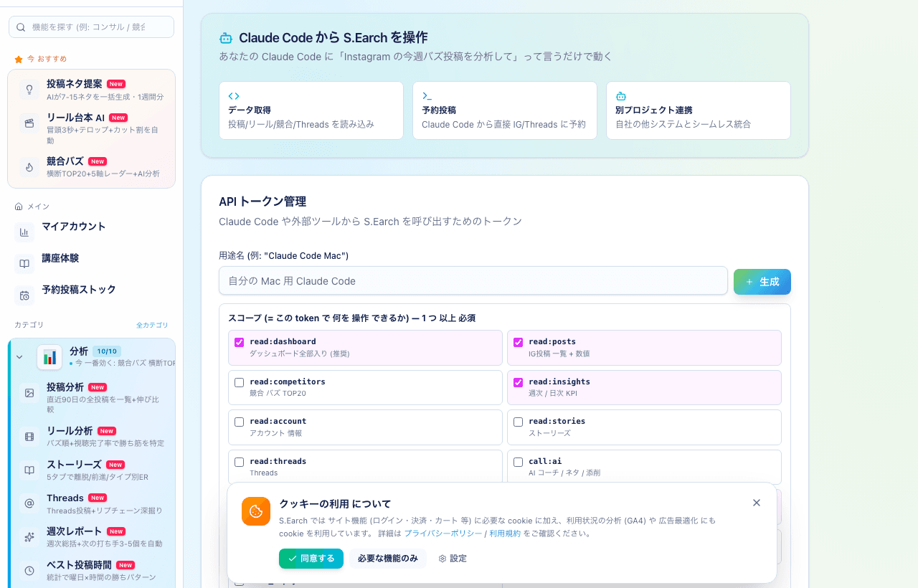The width and height of the screenshot is (918, 588).
Task: Open the 別プロジェクト連携 feature card
Action: tap(699, 110)
